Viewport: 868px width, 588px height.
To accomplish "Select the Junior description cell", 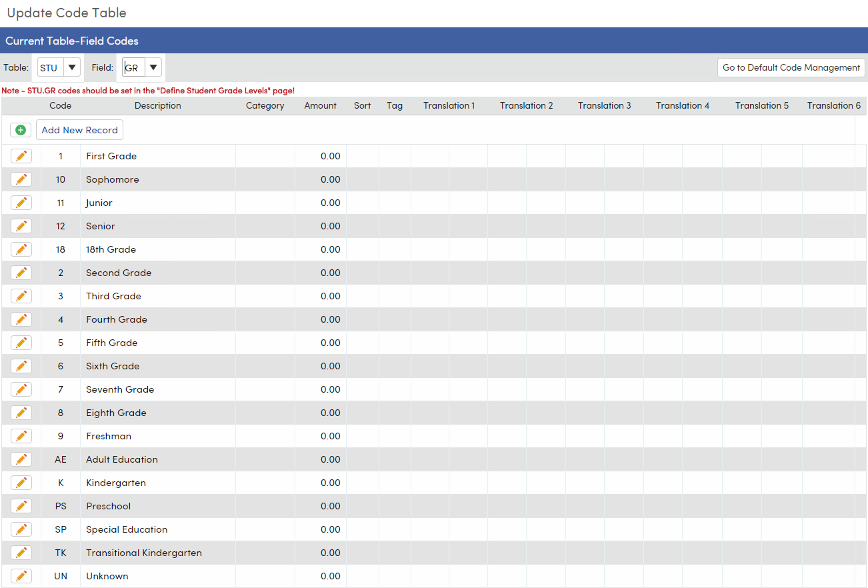I will 158,203.
